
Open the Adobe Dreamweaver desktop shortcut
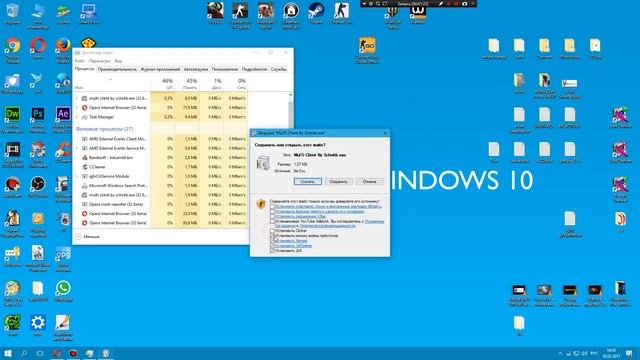point(12,118)
